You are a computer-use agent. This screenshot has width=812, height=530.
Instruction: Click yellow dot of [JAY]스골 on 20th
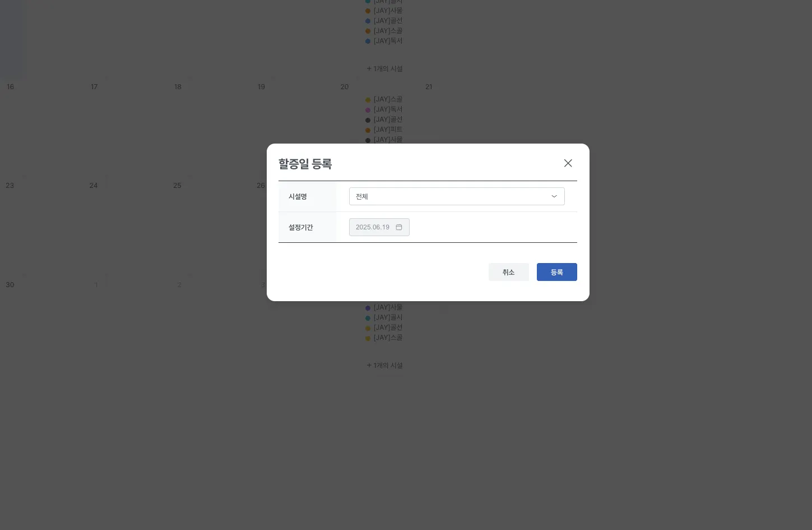click(x=368, y=100)
